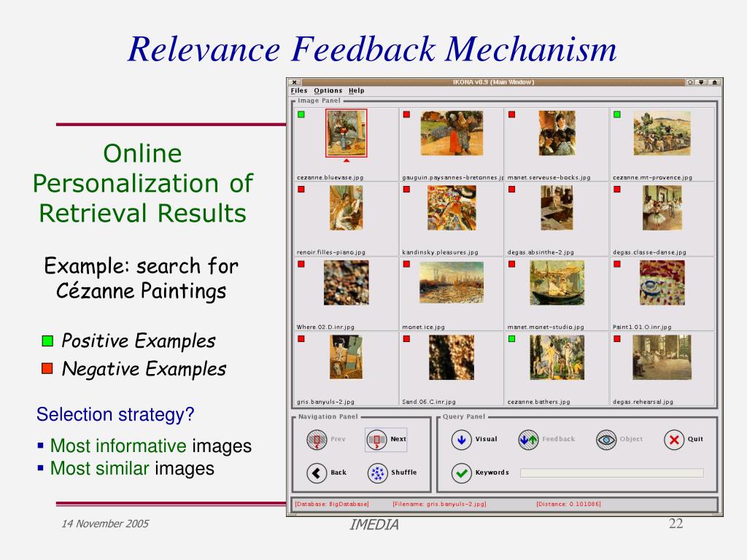Click the status text "[Distance: 0.101086]"

(x=568, y=504)
